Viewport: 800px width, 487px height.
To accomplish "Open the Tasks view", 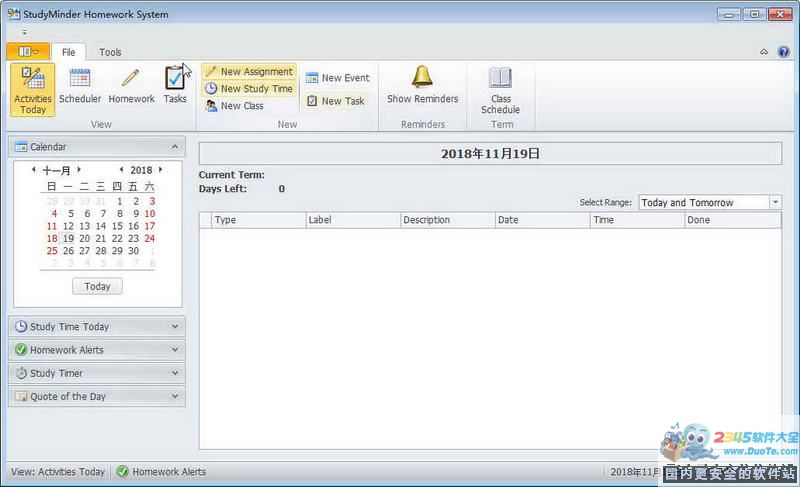I will click(x=174, y=86).
